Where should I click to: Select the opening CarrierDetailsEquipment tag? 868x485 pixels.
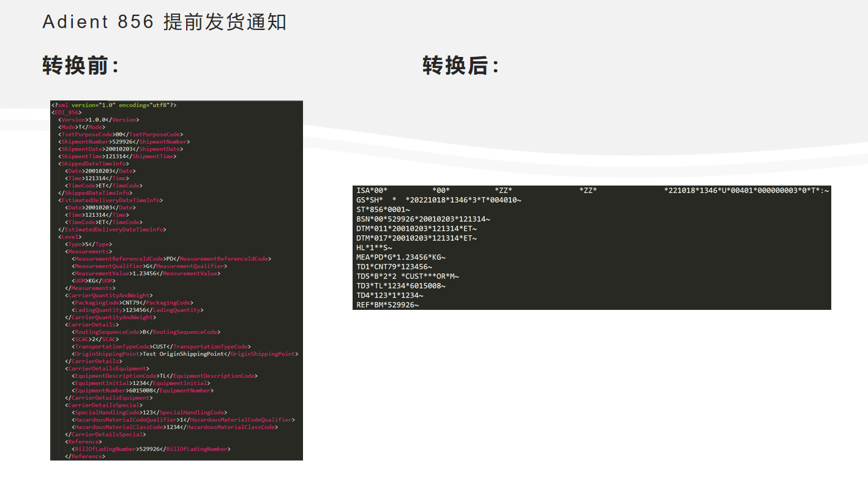tap(107, 369)
